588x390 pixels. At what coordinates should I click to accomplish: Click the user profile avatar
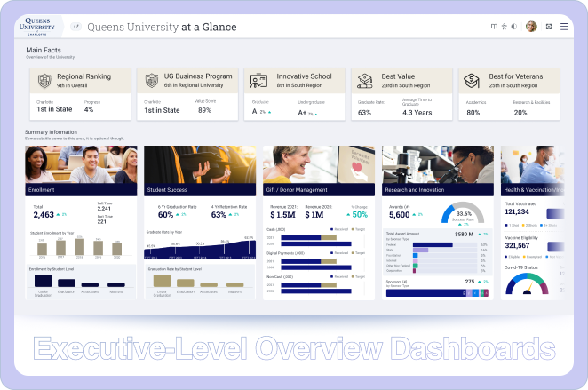531,27
